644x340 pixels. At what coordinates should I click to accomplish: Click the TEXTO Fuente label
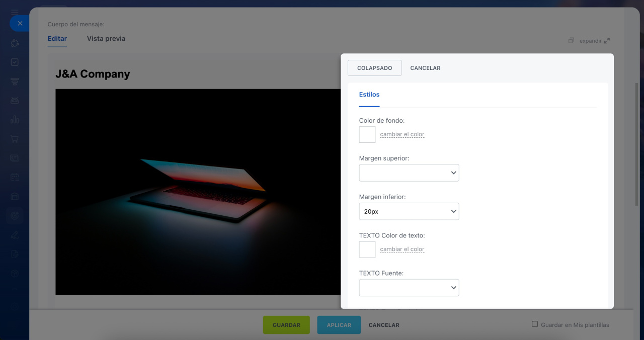pos(381,274)
